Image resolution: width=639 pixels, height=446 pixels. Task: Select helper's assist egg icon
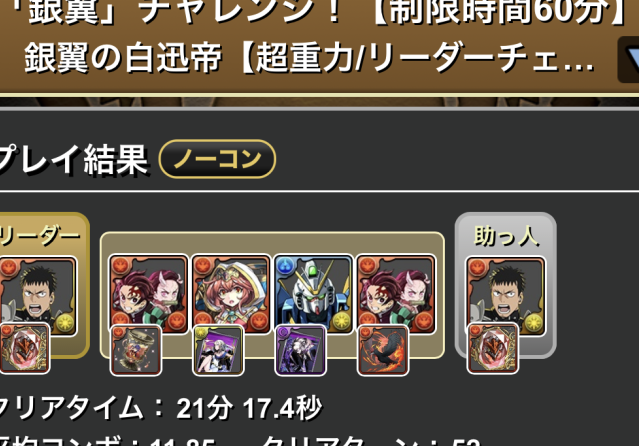[x=493, y=348]
